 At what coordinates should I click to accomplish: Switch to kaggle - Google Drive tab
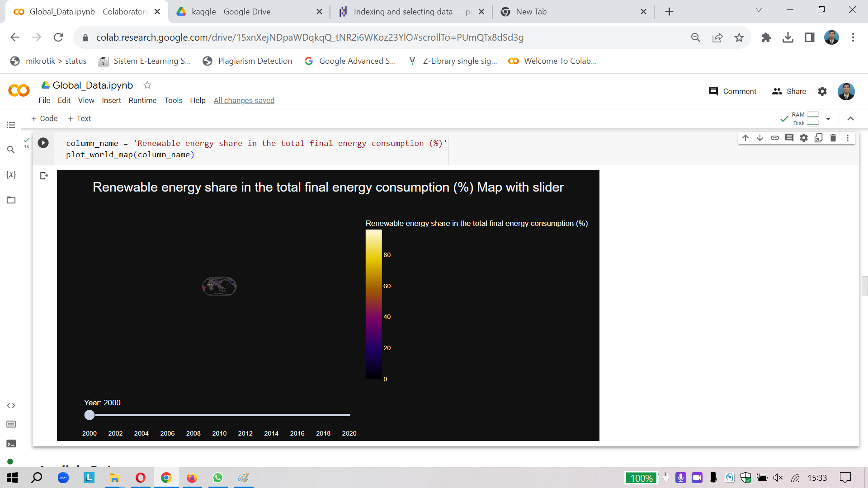[x=231, y=12]
